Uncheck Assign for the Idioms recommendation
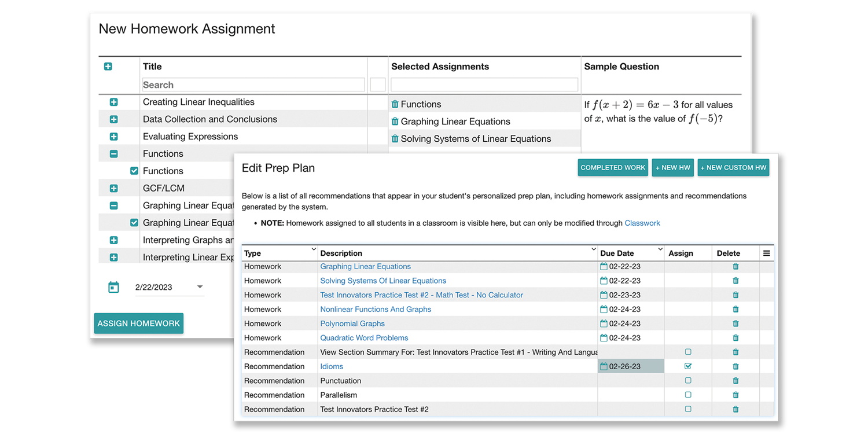 688,366
